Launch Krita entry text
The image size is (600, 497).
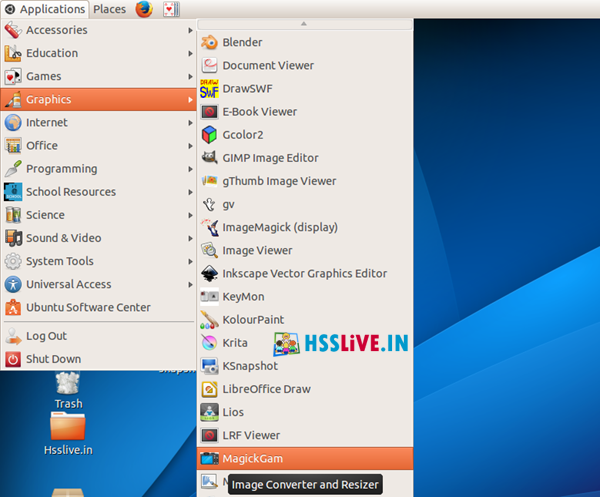(x=235, y=343)
